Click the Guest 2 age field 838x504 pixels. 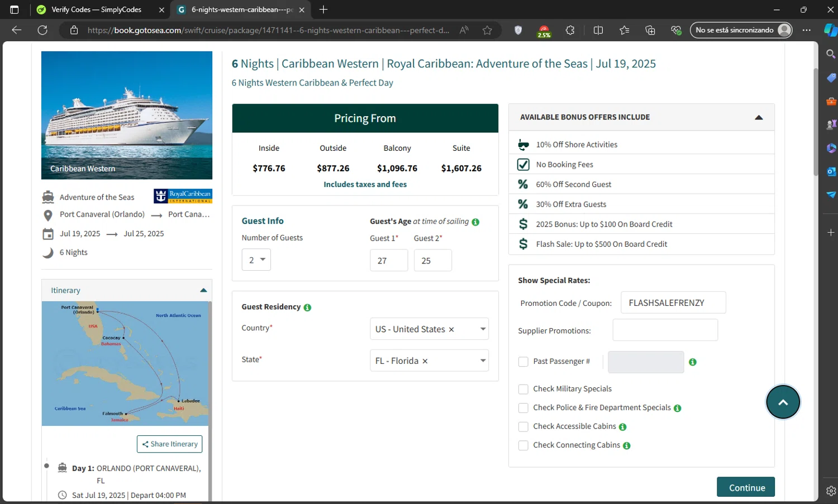[x=433, y=261]
